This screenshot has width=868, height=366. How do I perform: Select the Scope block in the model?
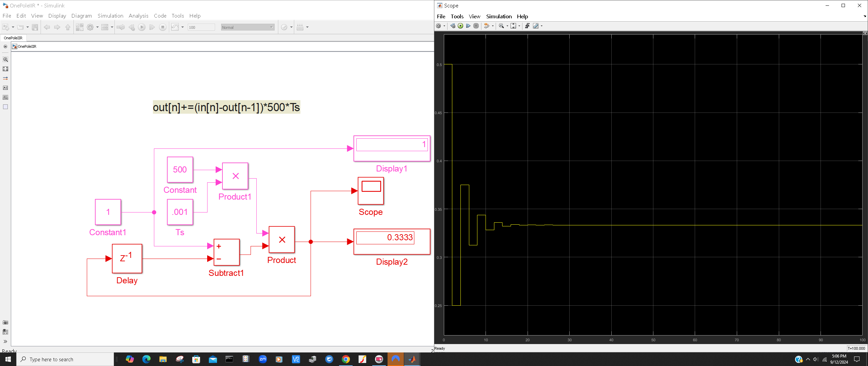point(371,191)
